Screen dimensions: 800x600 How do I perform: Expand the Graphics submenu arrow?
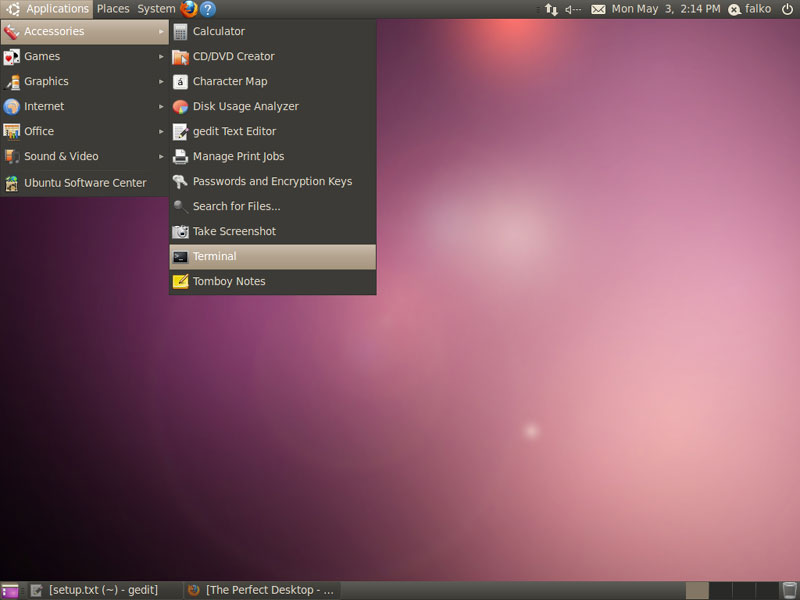[161, 82]
